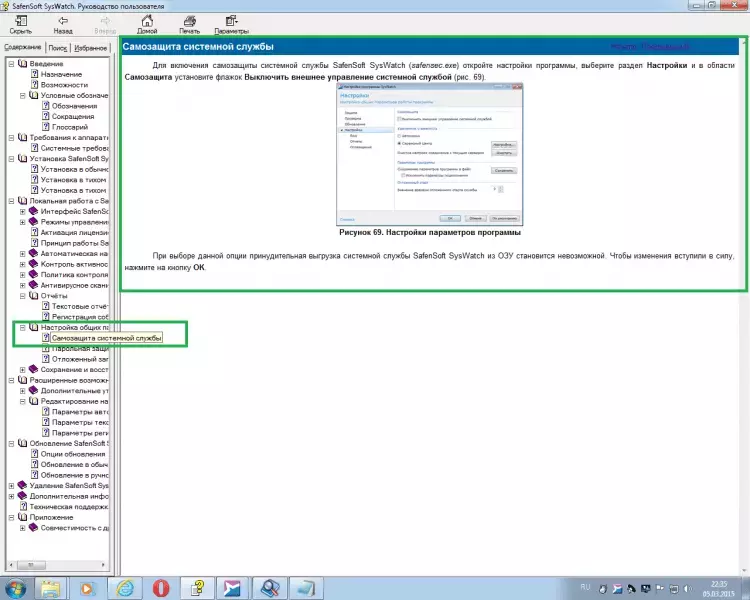Click the Скрыть (Hide) toolbar icon
The width and height of the screenshot is (750, 600).
click(x=21, y=24)
